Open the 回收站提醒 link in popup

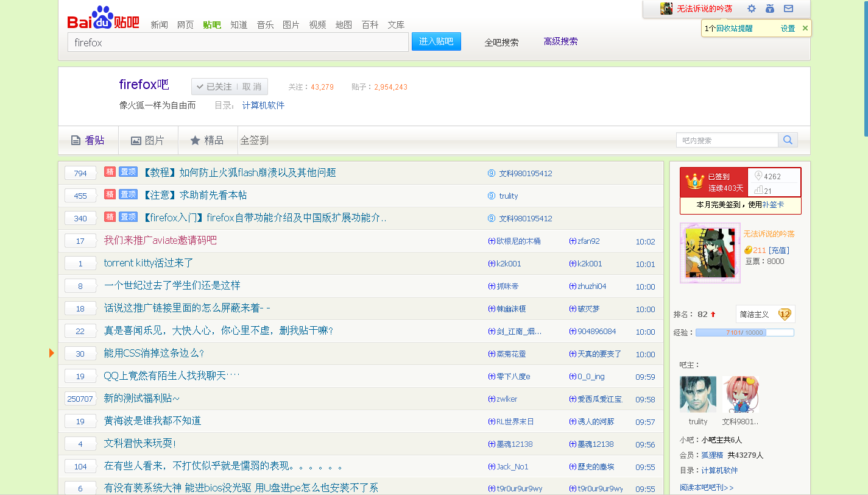(x=734, y=28)
